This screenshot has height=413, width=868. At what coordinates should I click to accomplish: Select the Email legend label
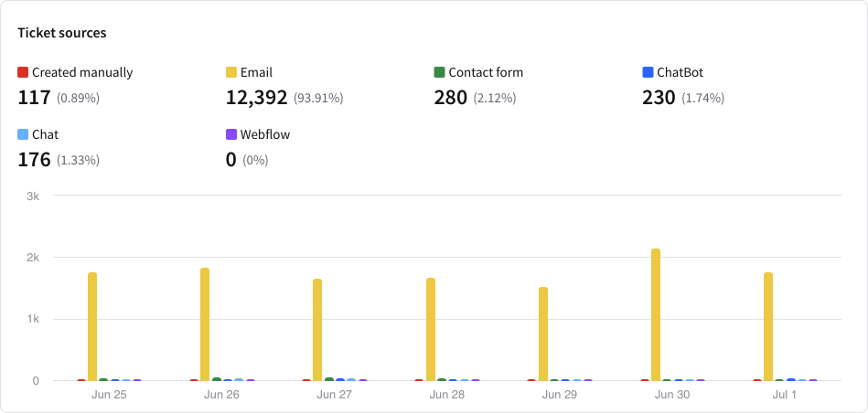pyautogui.click(x=256, y=72)
